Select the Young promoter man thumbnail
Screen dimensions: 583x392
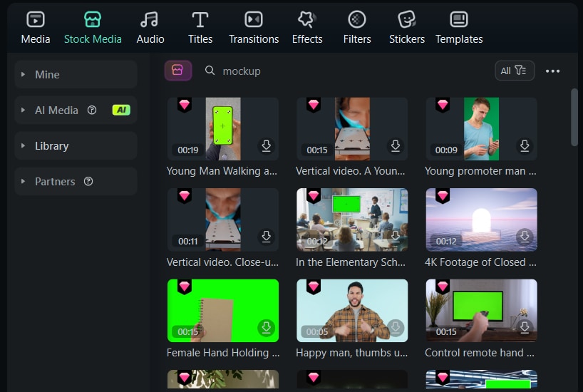482,129
